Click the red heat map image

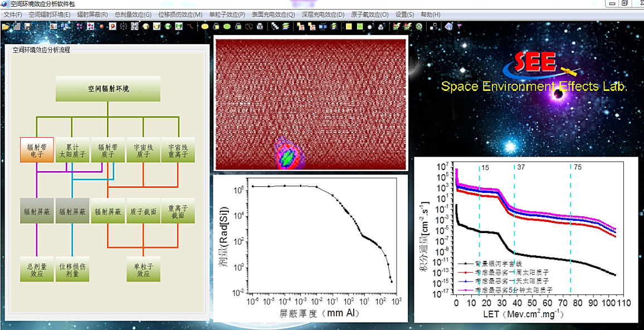tap(311, 104)
